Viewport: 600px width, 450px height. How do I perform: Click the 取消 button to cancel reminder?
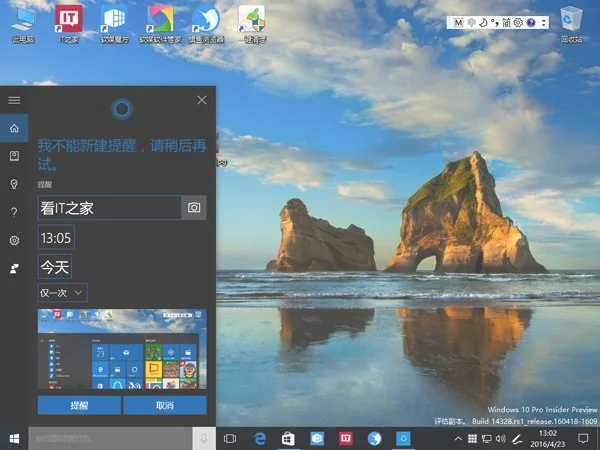pyautogui.click(x=165, y=405)
